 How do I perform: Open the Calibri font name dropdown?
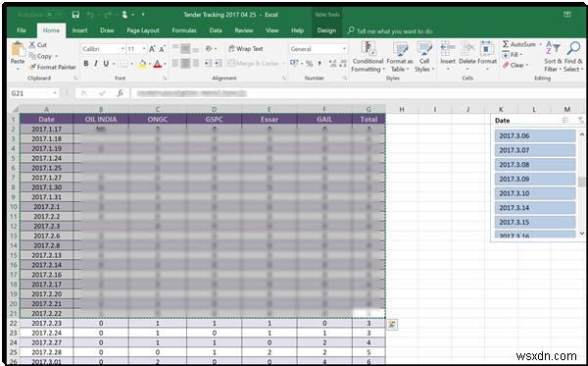click(122, 49)
